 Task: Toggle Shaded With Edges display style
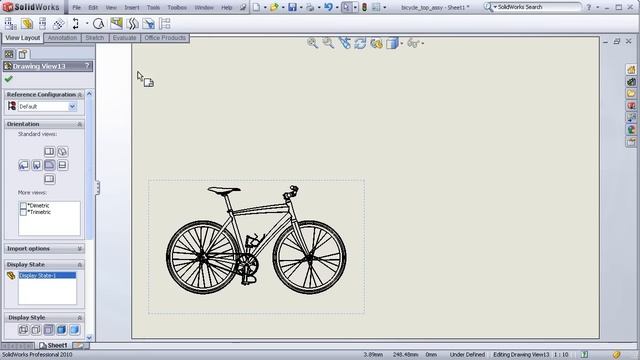62,329
